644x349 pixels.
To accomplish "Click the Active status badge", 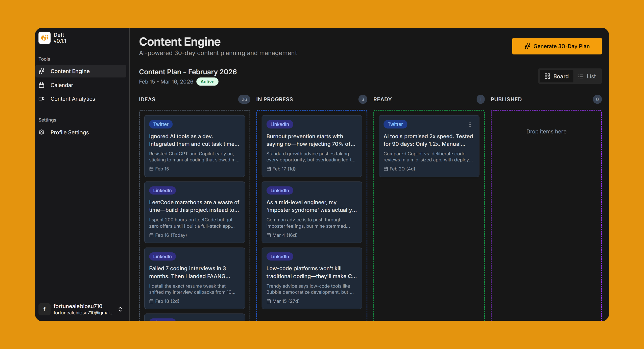I will point(207,82).
